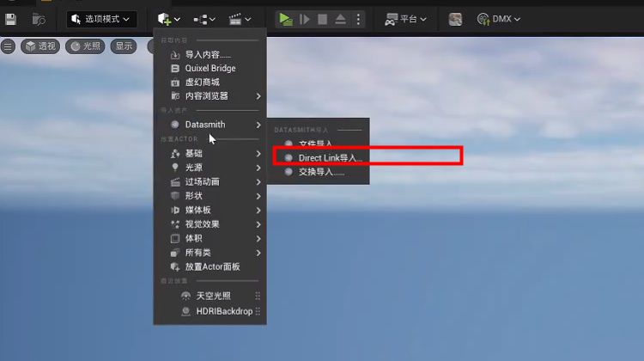Image resolution: width=644 pixels, height=361 pixels.
Task: Open the cinematics clapperboard dropdown
Action: tap(240, 18)
